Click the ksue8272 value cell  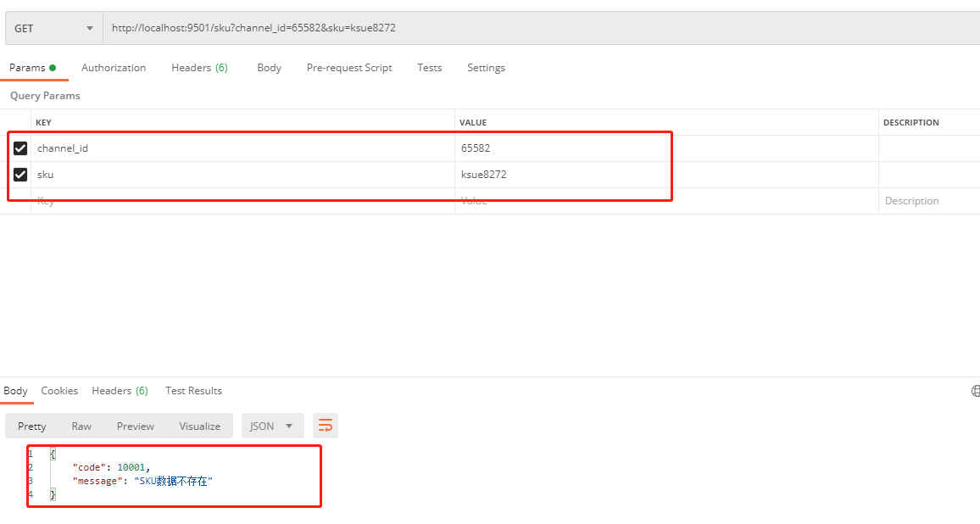coord(666,175)
